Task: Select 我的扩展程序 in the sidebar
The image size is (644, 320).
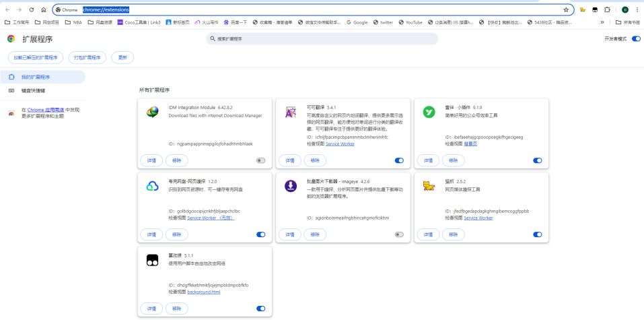Action: pos(42,77)
